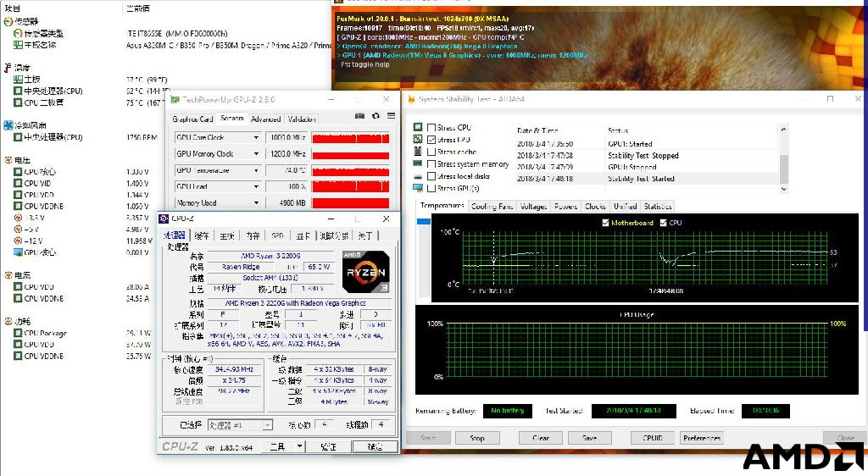Viewport: 868px width, 476px height.
Task: Switch to GPU-Z Validation tab
Action: pyautogui.click(x=302, y=119)
